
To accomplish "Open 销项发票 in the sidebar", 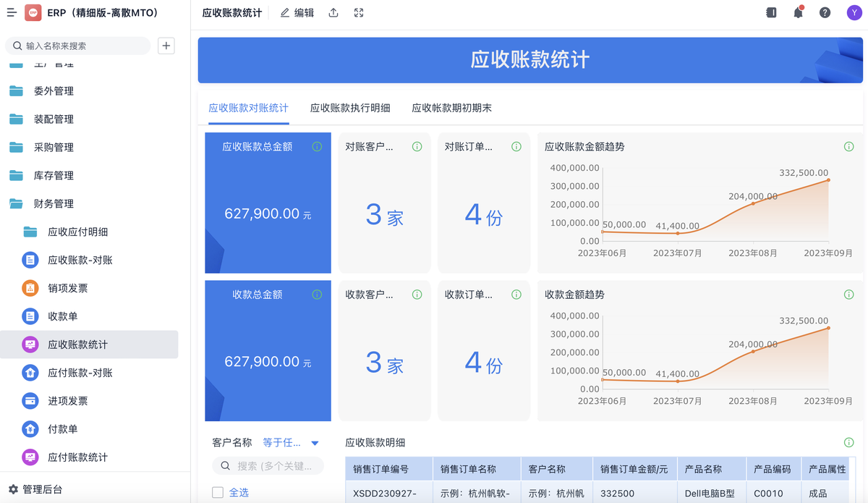I will [67, 288].
